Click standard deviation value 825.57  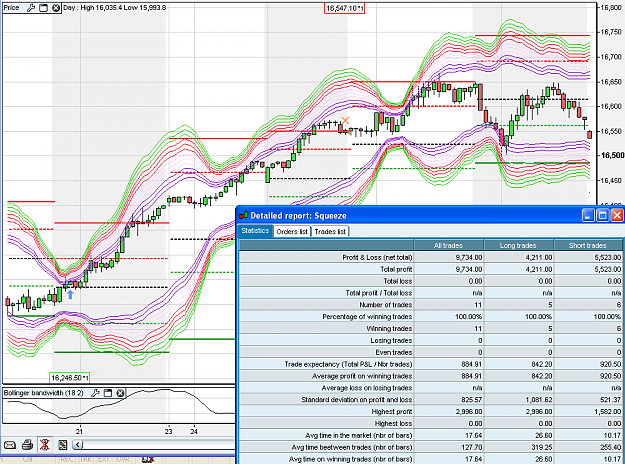pyautogui.click(x=472, y=400)
